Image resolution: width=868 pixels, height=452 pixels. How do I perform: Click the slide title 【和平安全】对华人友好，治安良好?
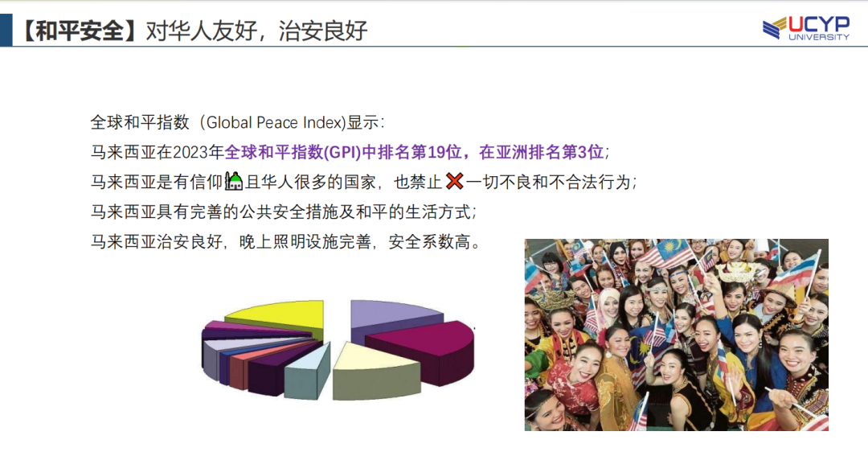coord(194,31)
